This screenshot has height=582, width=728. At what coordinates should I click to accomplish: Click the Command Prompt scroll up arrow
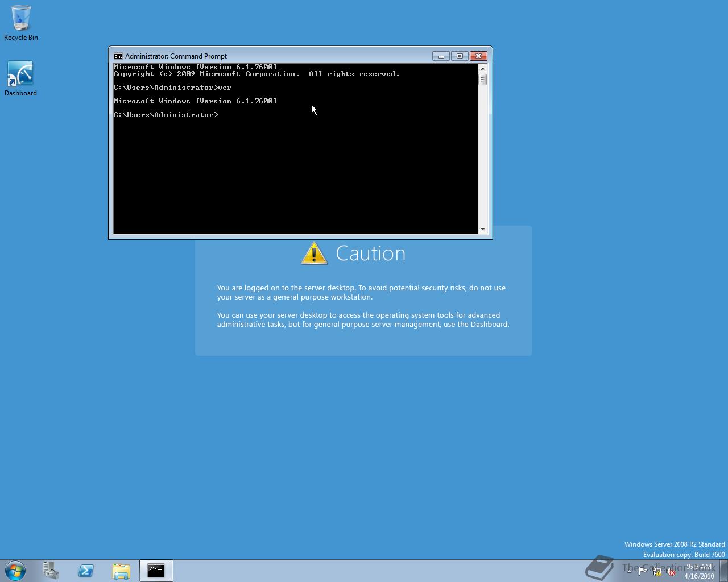click(x=483, y=69)
